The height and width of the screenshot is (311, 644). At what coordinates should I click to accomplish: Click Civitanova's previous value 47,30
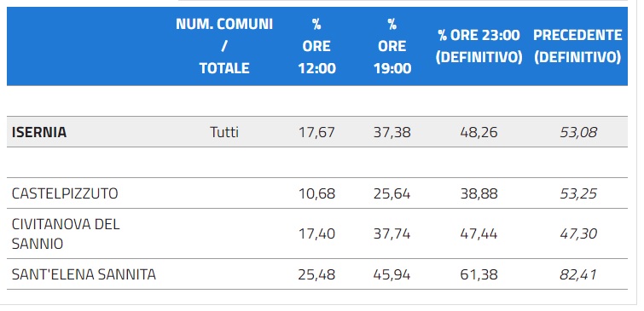point(578,233)
